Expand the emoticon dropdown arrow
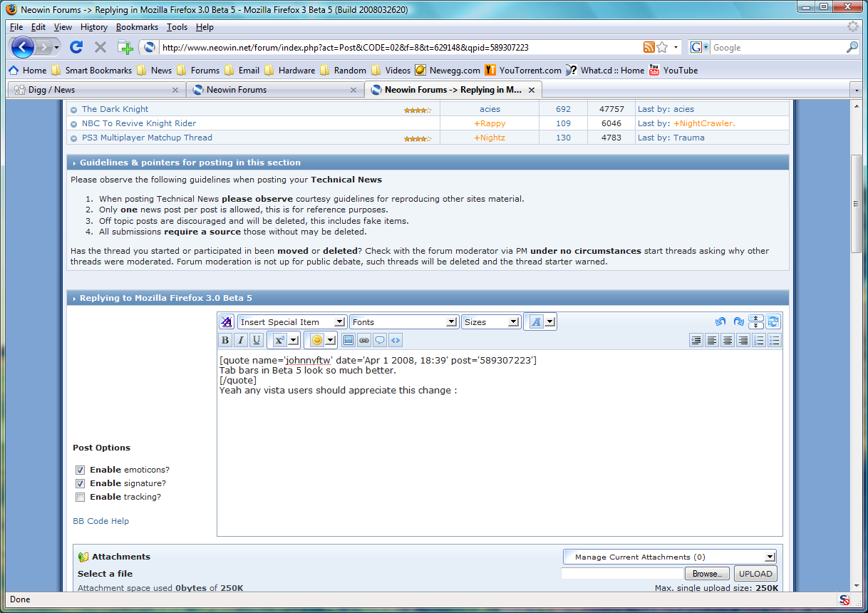Screen dimensions: 868x613 [330, 341]
